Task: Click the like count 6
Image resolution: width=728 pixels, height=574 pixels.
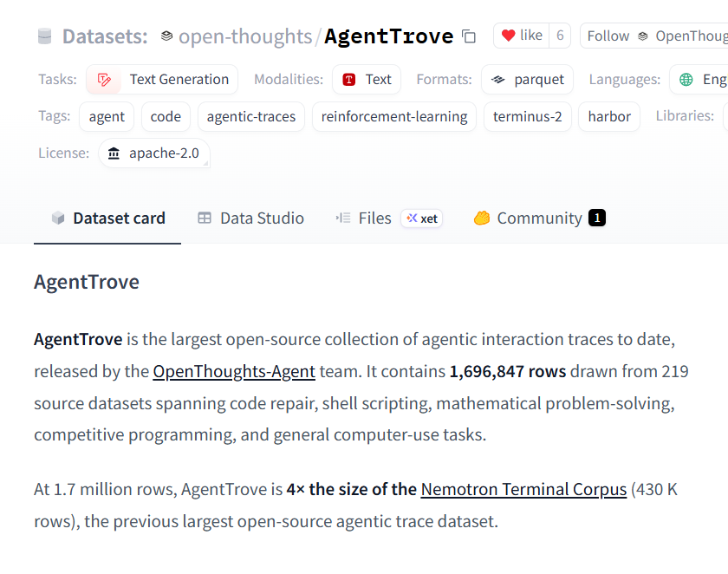Action: (x=560, y=36)
